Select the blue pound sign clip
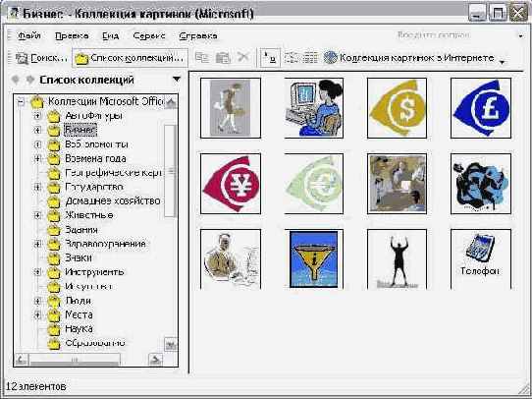Image resolution: width=532 pixels, height=399 pixels. [x=481, y=108]
